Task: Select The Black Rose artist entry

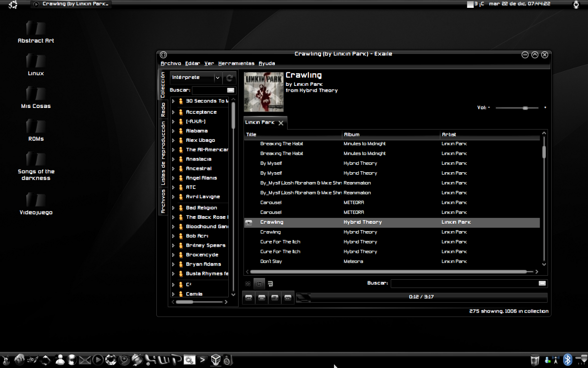Action: 207,217
